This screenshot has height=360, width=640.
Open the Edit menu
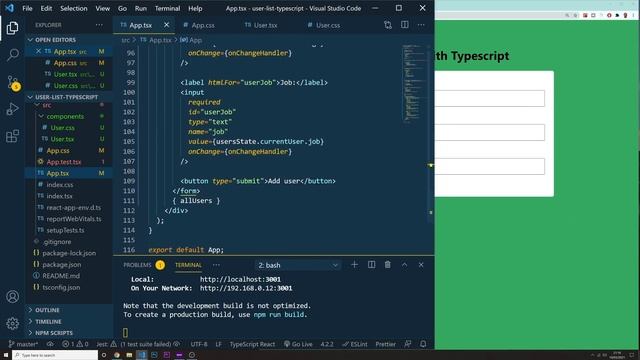(x=46, y=8)
